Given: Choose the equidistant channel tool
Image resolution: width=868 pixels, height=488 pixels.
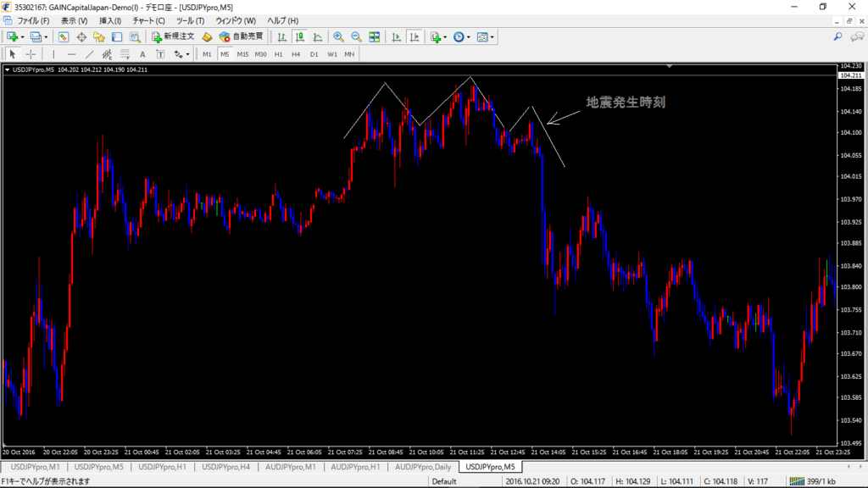Looking at the screenshot, I should pyautogui.click(x=107, y=54).
